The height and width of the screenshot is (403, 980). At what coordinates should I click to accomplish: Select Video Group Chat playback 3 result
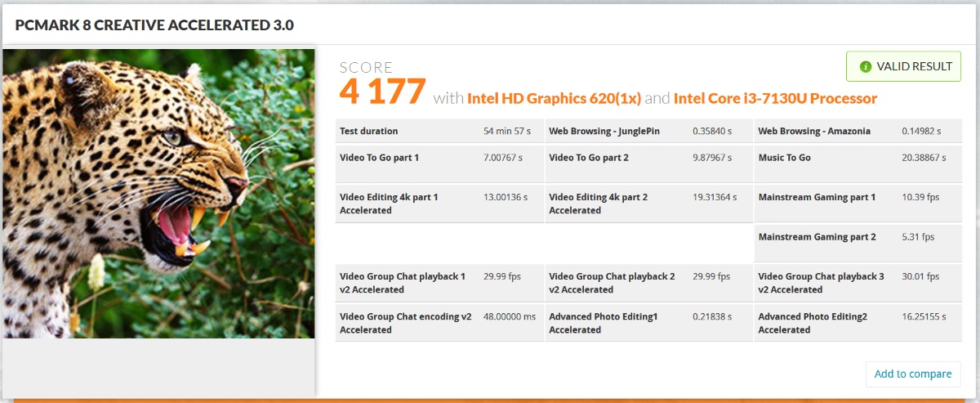[857, 283]
